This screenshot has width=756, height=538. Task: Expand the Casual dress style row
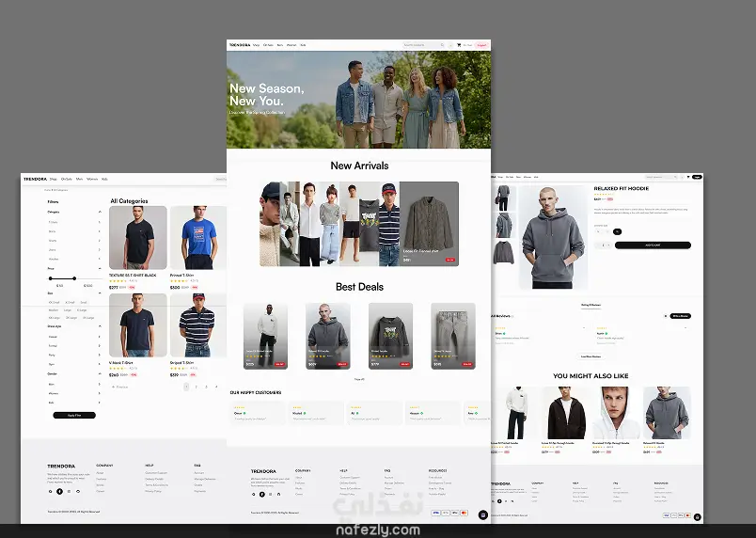(74, 337)
